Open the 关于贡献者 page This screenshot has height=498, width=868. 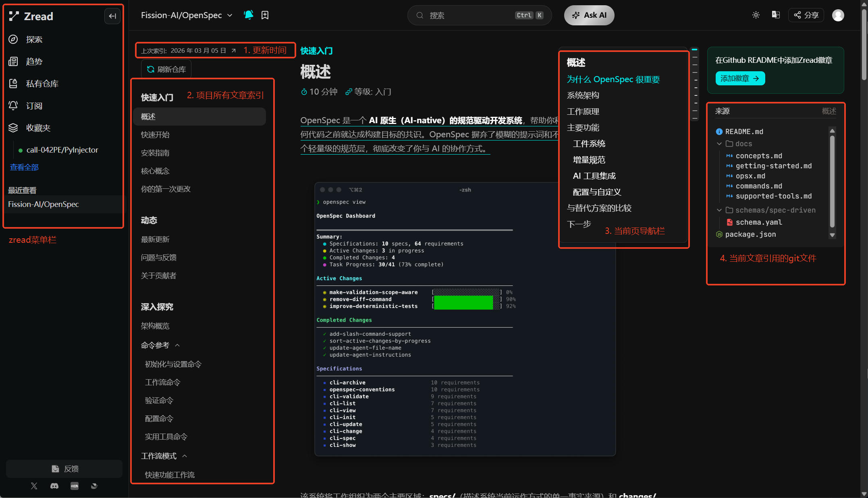pyautogui.click(x=159, y=276)
